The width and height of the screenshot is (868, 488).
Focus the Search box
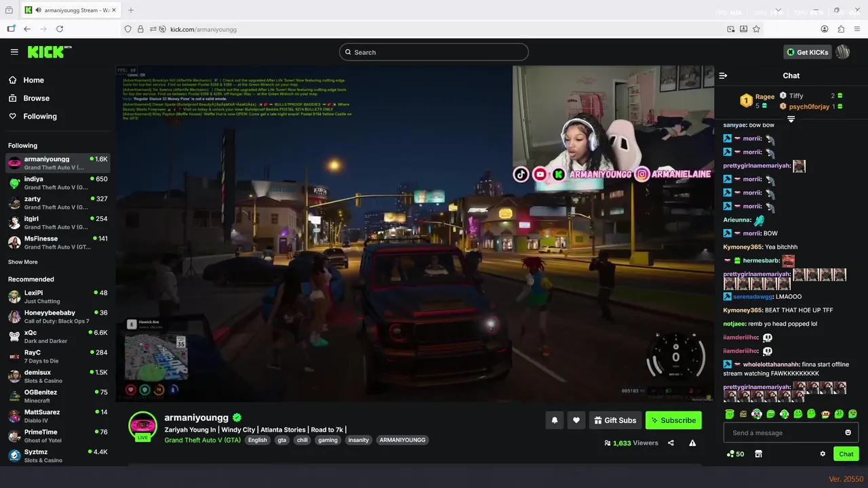pyautogui.click(x=434, y=52)
